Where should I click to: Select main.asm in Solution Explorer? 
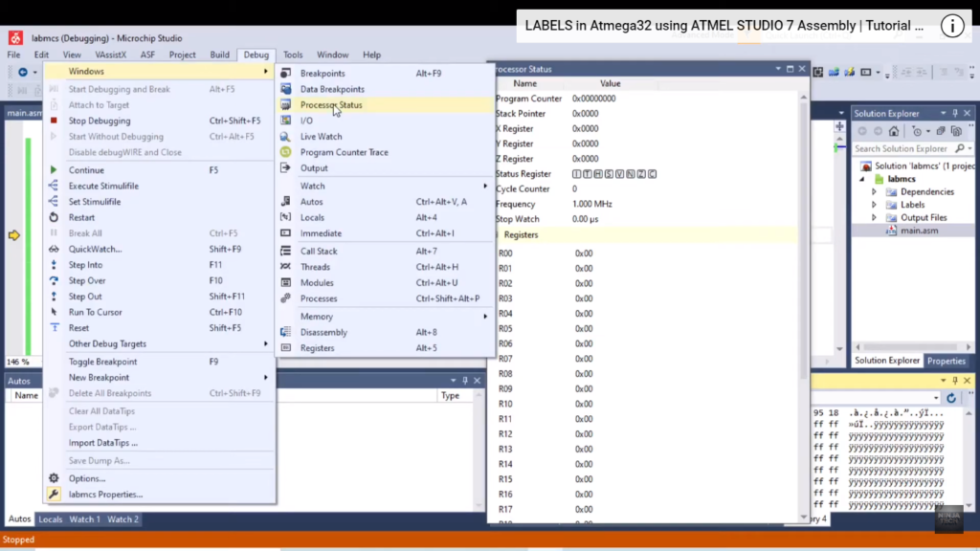(919, 231)
